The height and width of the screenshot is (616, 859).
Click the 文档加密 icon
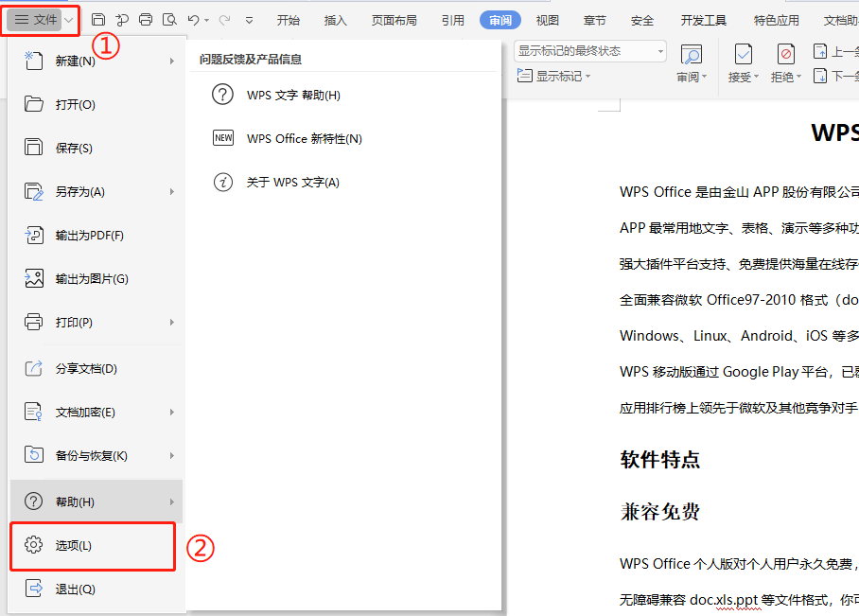tap(33, 412)
